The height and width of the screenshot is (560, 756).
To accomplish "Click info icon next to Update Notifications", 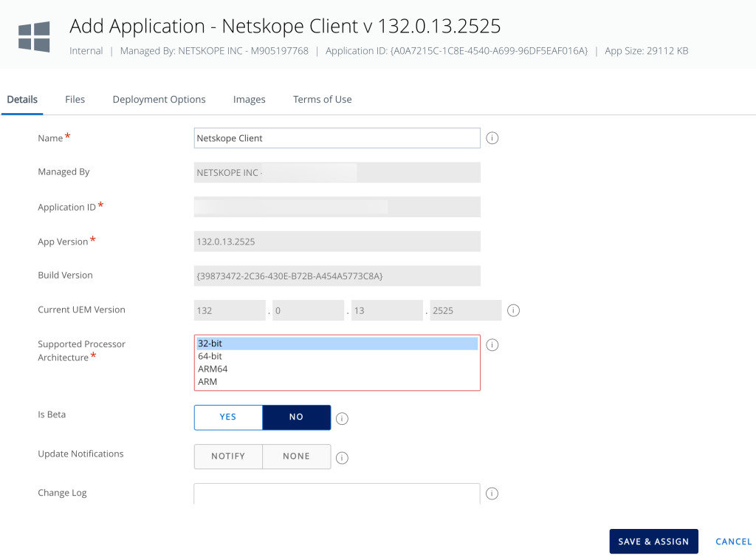I will click(342, 458).
